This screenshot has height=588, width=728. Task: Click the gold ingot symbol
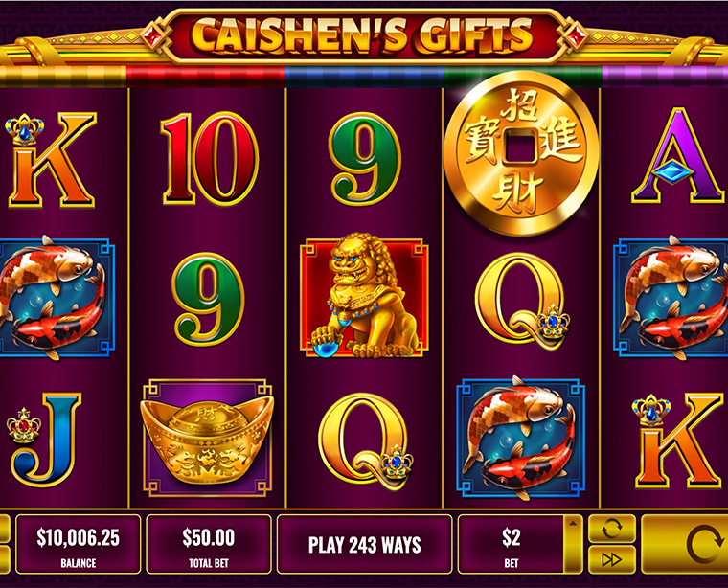[208, 438]
